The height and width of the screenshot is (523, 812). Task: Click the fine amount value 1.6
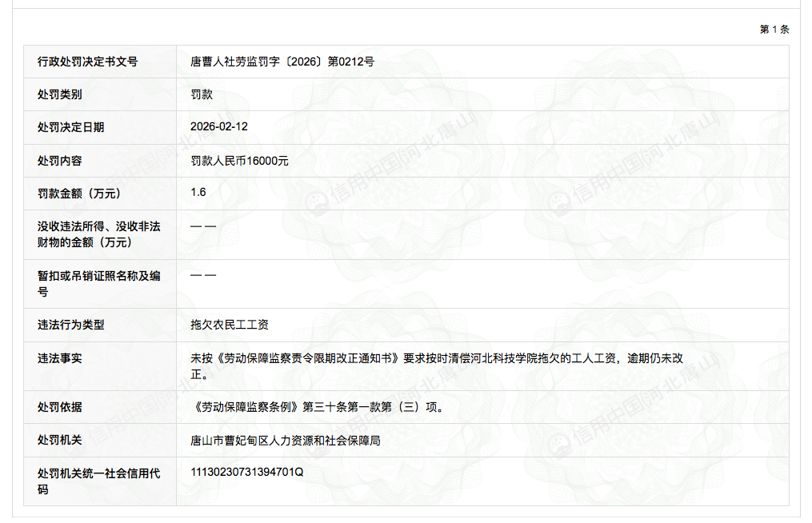[x=198, y=193]
